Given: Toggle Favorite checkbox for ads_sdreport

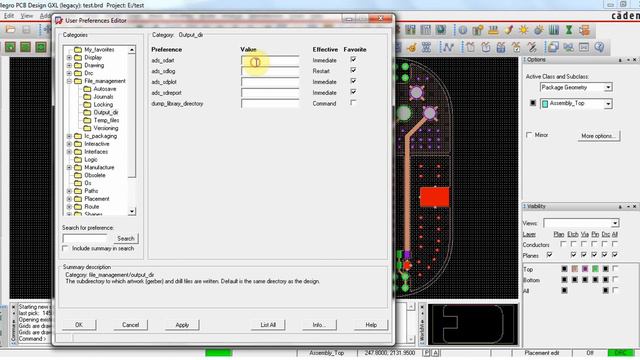Looking at the screenshot, I should coord(353,92).
